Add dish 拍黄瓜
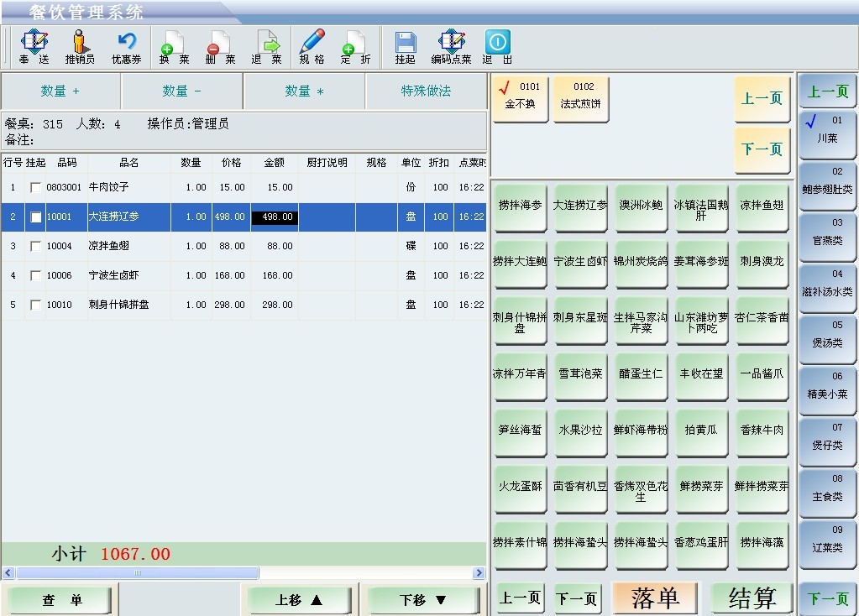The width and height of the screenshot is (859, 616). (701, 433)
